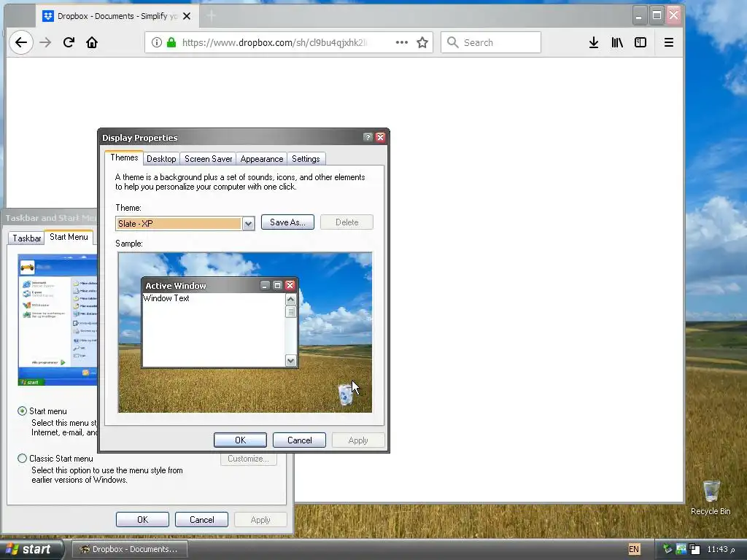747x560 pixels.
Task: Switch to the Desktop tab
Action: (161, 158)
